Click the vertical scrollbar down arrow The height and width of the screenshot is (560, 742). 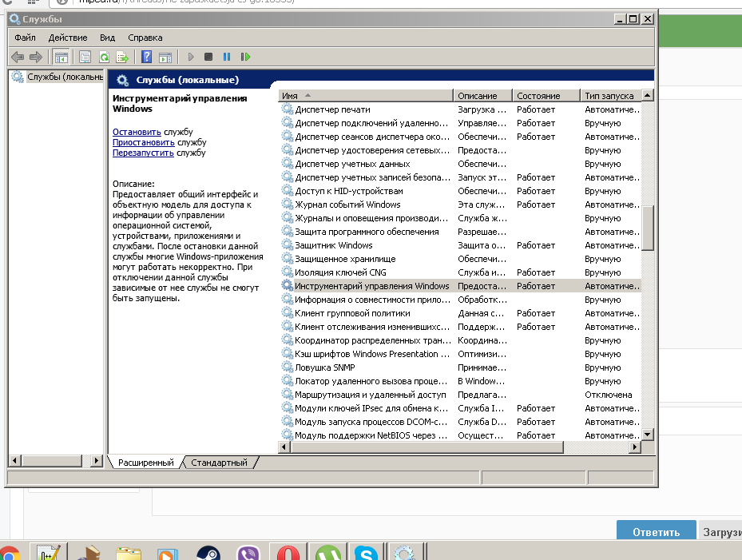648,434
